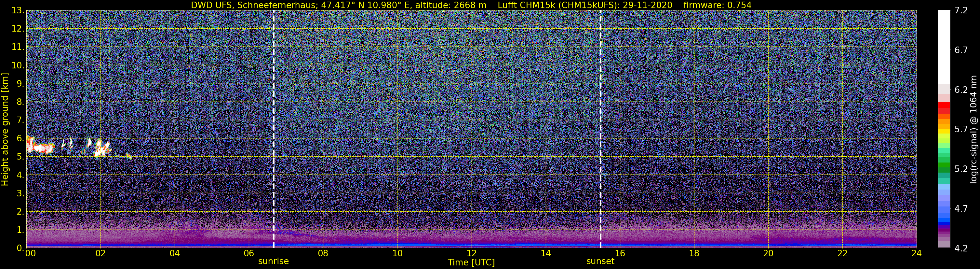Click the height axis tick label 13.
The width and height of the screenshot is (980, 269).
pyautogui.click(x=18, y=11)
